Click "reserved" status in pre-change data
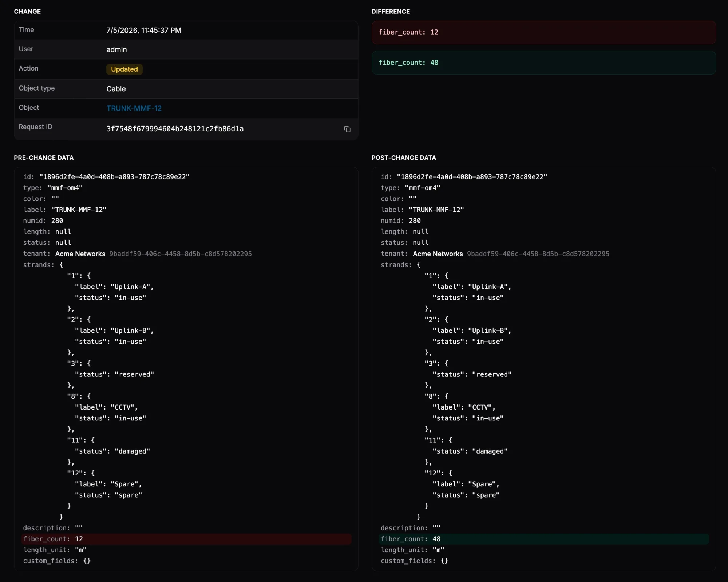The image size is (728, 582). 134,374
